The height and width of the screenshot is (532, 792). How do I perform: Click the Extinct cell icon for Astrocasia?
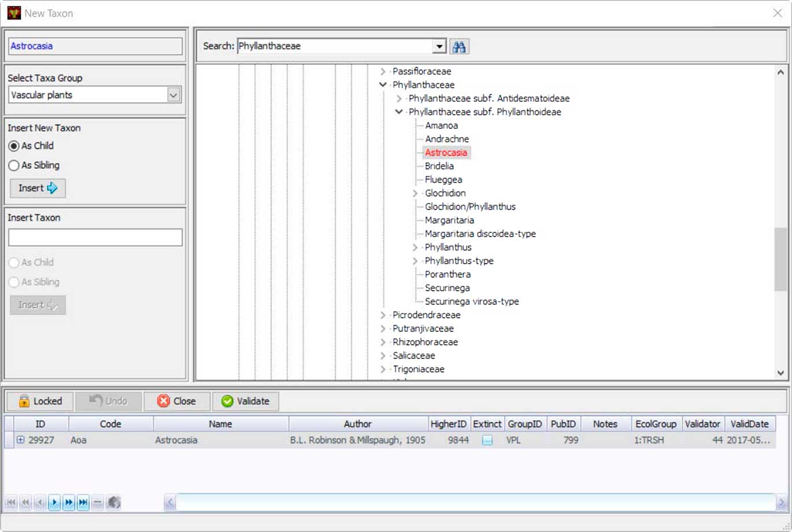click(487, 441)
